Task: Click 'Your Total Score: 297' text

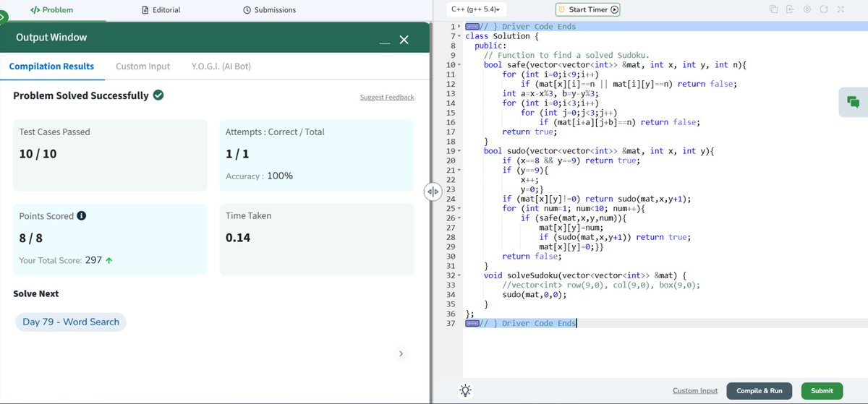Action: (60, 260)
